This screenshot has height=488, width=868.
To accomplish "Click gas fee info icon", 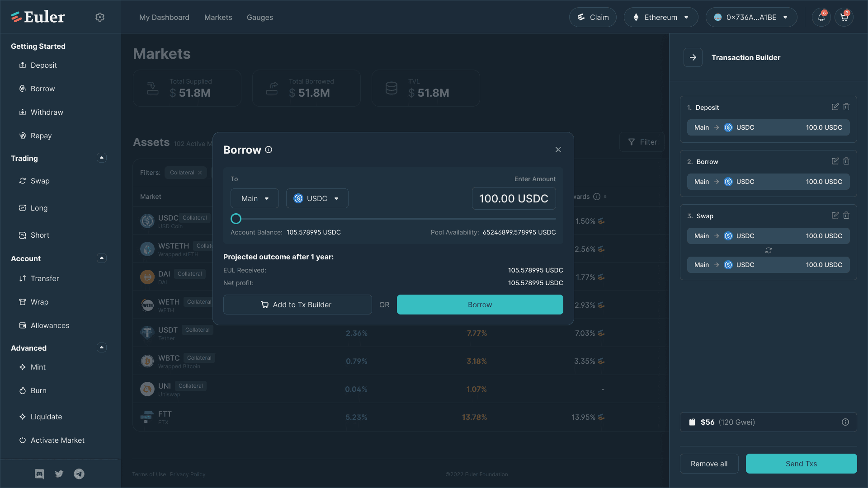I will (845, 422).
